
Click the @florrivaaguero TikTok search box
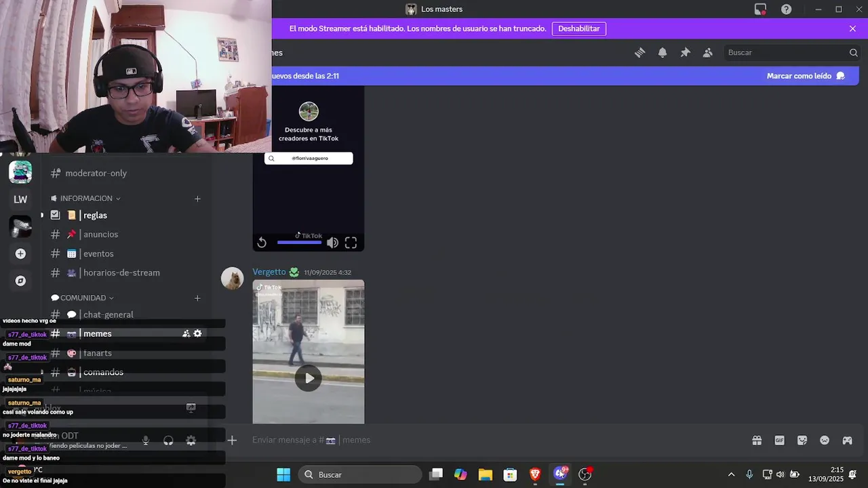309,158
